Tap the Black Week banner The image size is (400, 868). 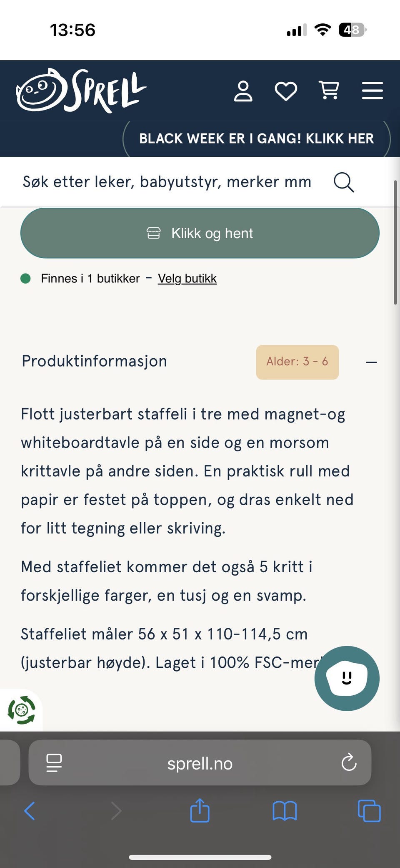point(256,138)
